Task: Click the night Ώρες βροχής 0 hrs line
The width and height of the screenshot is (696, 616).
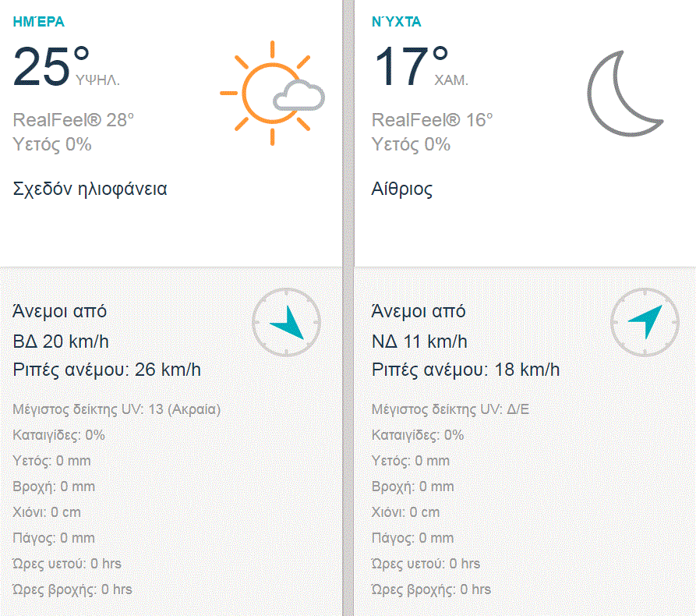Action: (x=431, y=589)
